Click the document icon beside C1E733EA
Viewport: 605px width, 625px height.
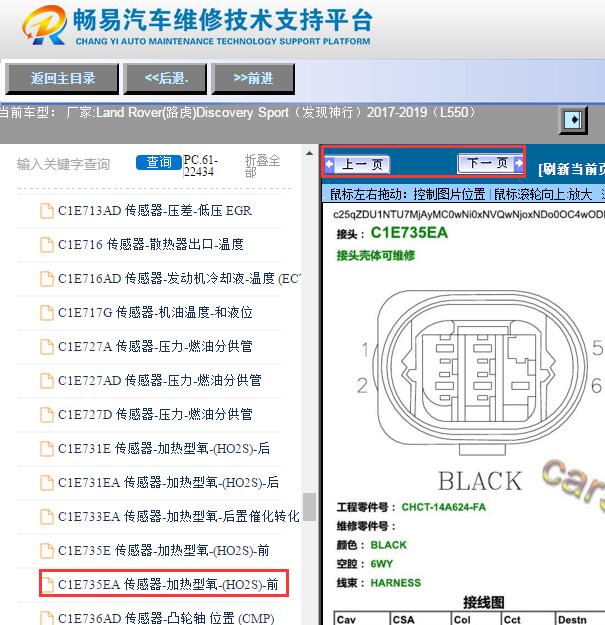(47, 517)
